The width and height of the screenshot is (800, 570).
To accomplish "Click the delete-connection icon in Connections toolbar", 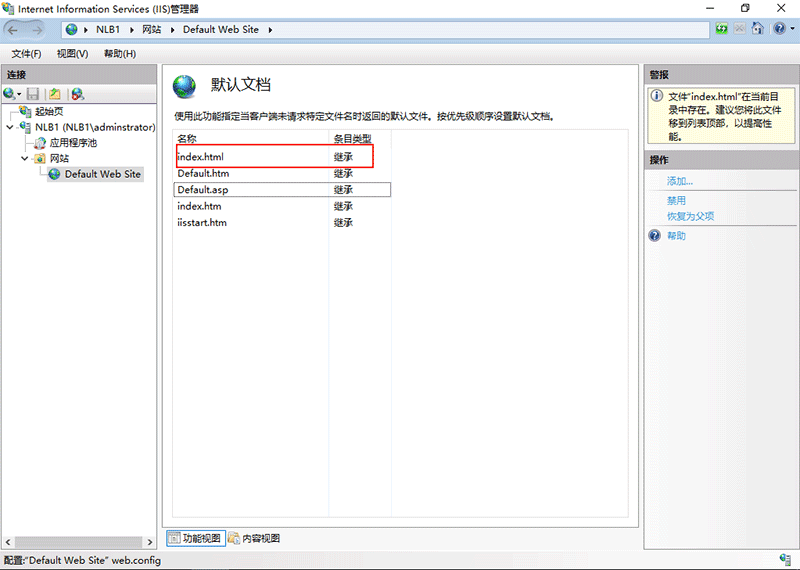I will 78,94.
